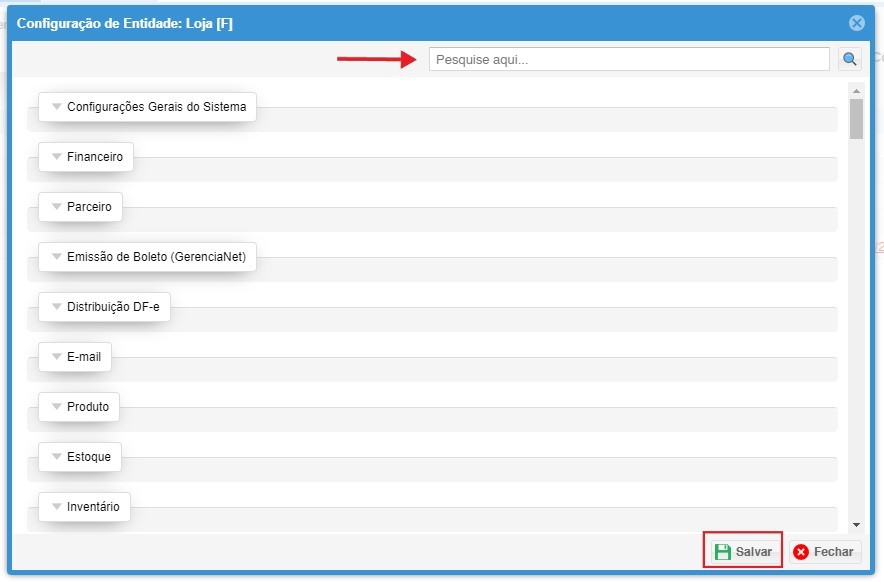The height and width of the screenshot is (582, 884).
Task: Expand Emissão de Boleto (GerenciaNet) section
Action: coord(147,257)
